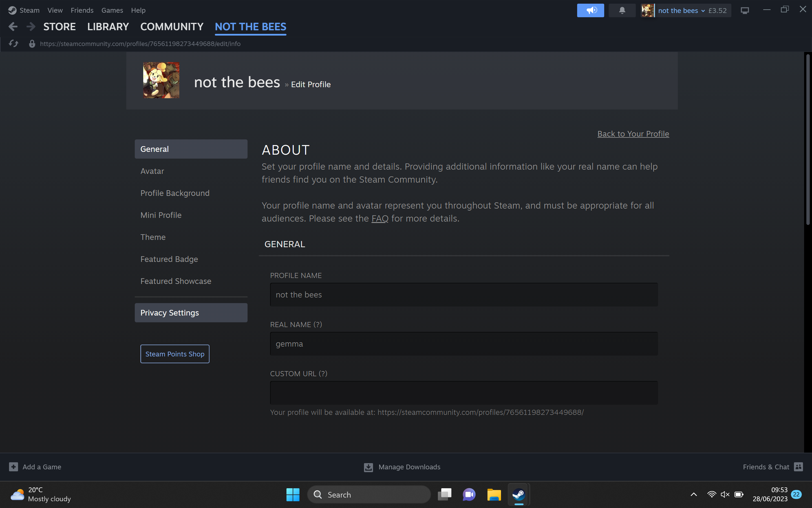Image resolution: width=812 pixels, height=508 pixels.
Task: Focus the Custom URL input field
Action: [464, 393]
